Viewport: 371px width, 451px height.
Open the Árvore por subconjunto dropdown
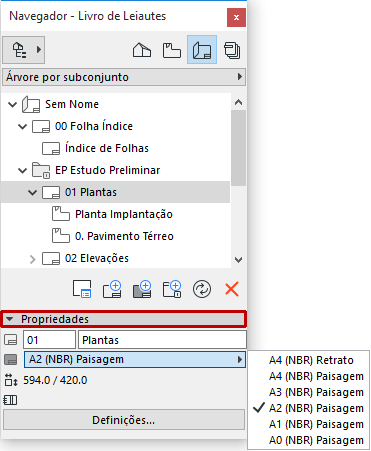click(124, 77)
